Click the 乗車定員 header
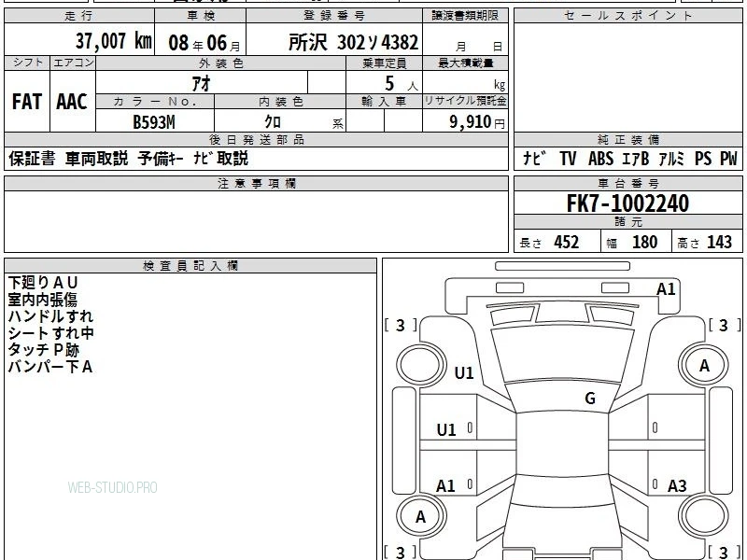This screenshot has width=747, height=560. 384,63
